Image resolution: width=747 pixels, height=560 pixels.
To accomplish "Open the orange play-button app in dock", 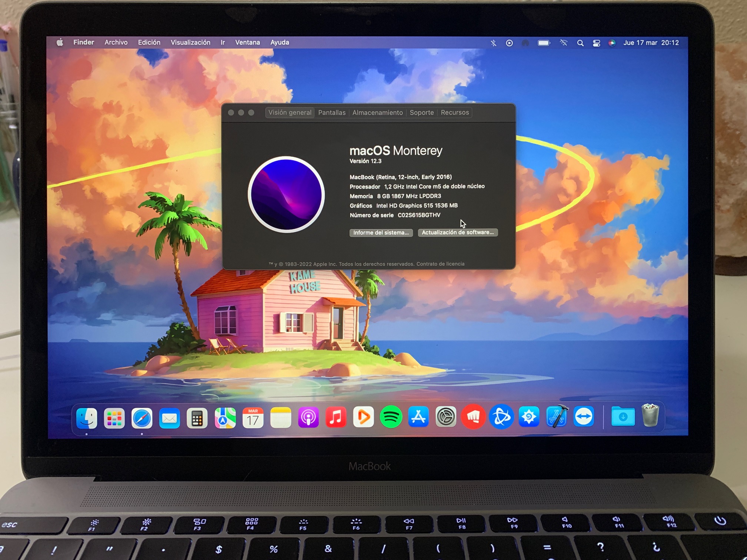I will pos(363,417).
